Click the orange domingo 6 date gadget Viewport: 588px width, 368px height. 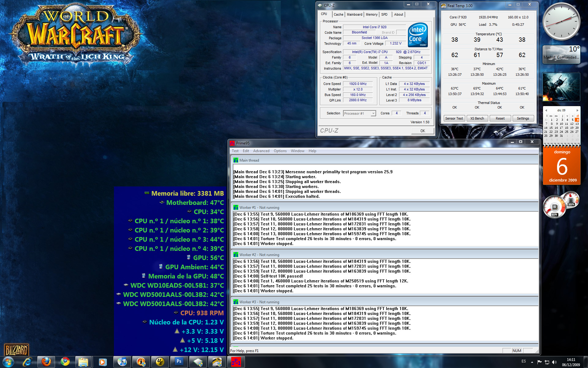click(562, 166)
